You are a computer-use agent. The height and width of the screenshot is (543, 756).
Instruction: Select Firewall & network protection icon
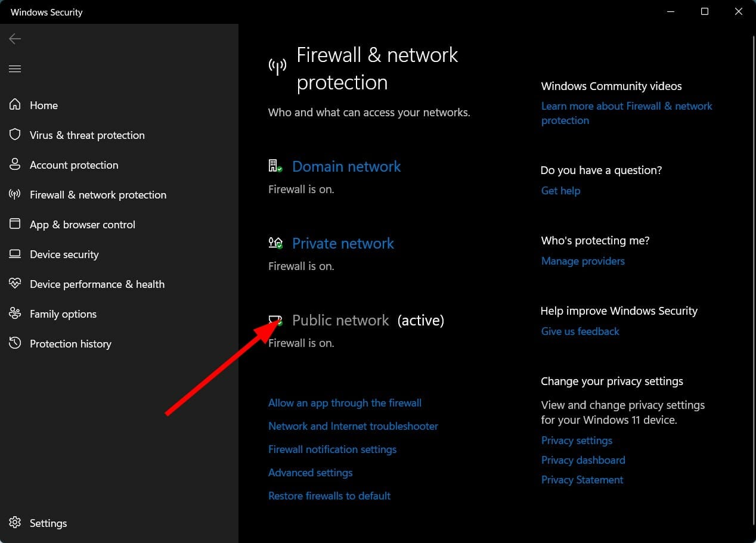point(15,194)
